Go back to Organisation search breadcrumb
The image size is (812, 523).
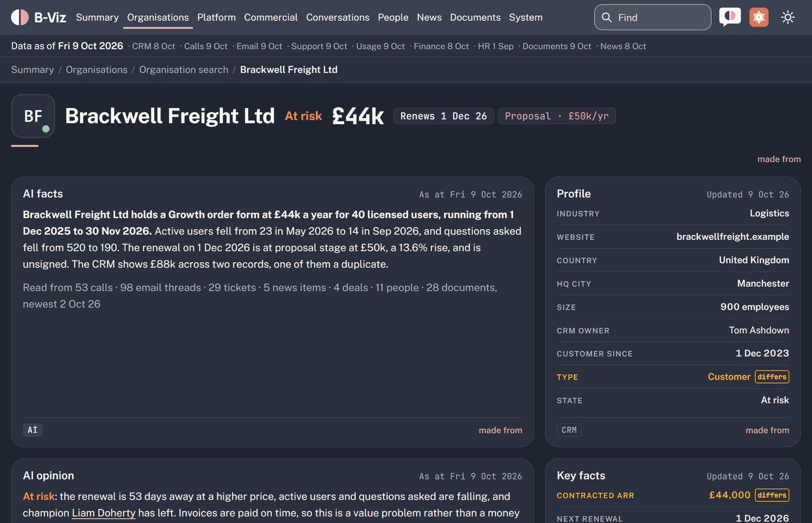[184, 69]
